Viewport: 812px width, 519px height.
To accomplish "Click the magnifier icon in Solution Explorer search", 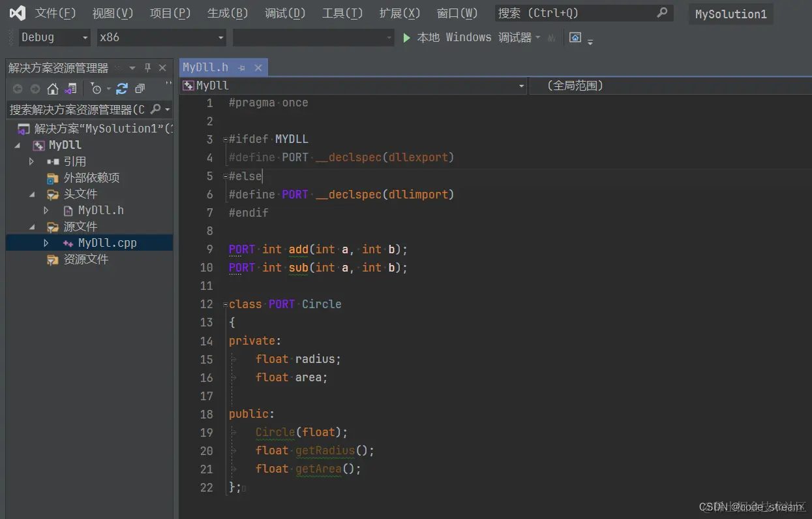I will [x=155, y=109].
